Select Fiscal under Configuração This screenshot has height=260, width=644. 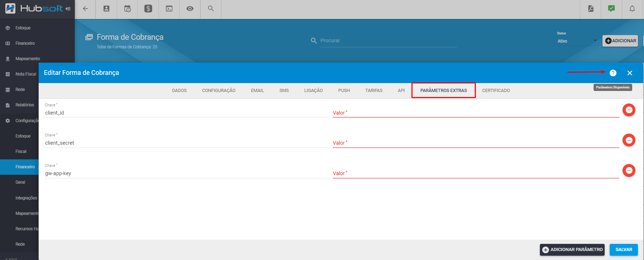point(21,151)
